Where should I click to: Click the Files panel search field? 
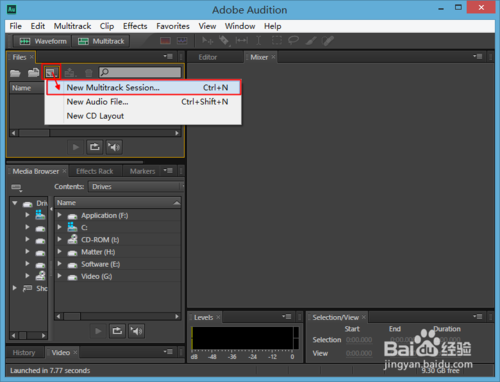[140, 72]
